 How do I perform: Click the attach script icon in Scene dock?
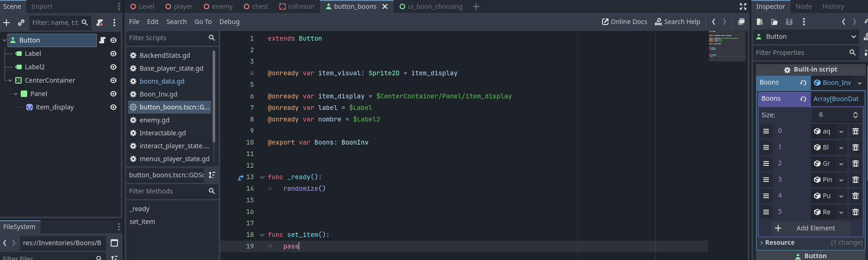[x=100, y=23]
